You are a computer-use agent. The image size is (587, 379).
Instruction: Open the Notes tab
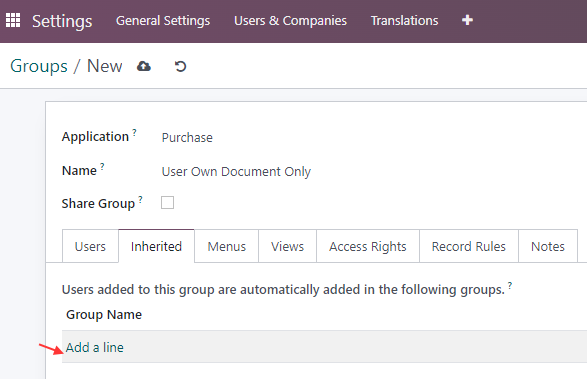click(548, 246)
